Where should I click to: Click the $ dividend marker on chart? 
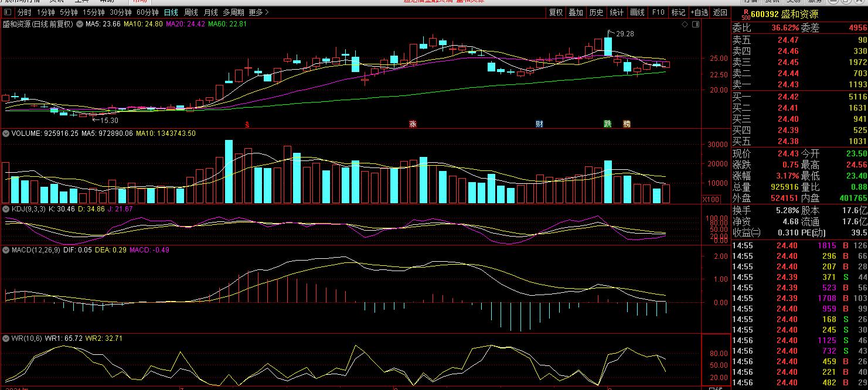click(x=248, y=125)
